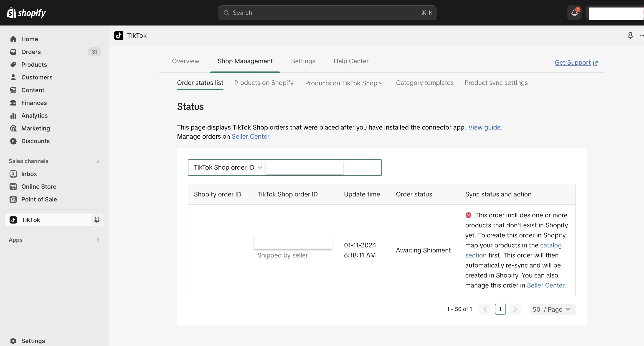Switch to the Overview tab
Image resolution: width=644 pixels, height=346 pixels.
185,61
